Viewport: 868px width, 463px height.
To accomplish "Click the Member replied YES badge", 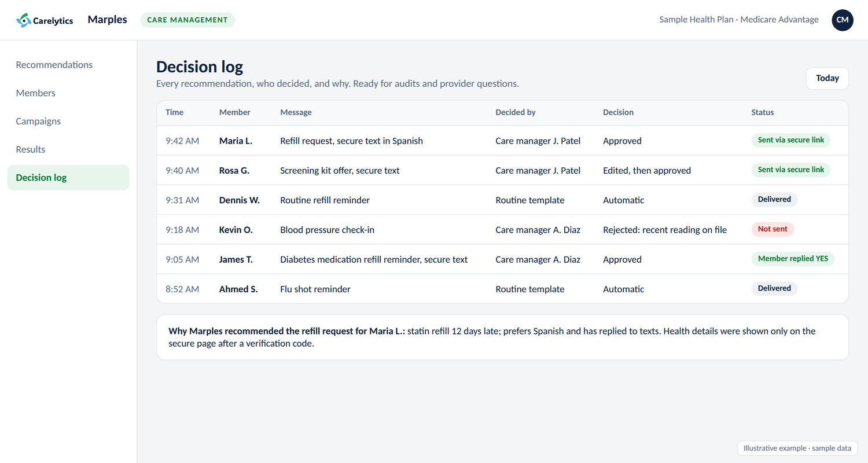I will pyautogui.click(x=793, y=259).
